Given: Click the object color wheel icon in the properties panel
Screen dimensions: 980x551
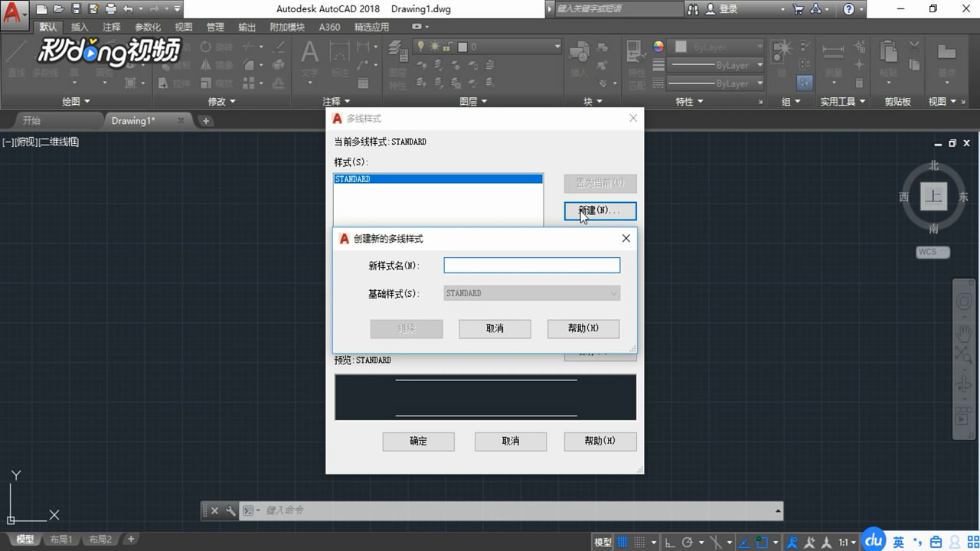Looking at the screenshot, I should [x=658, y=47].
